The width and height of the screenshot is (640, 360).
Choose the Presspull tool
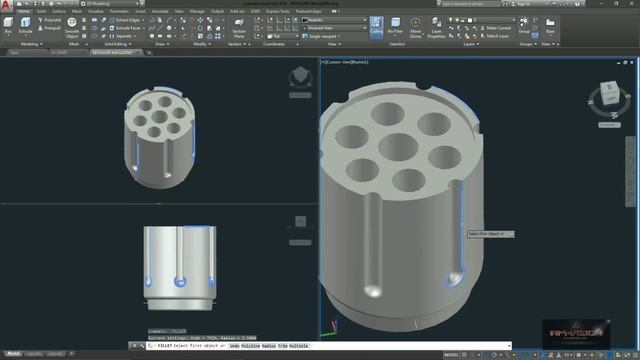(49, 28)
